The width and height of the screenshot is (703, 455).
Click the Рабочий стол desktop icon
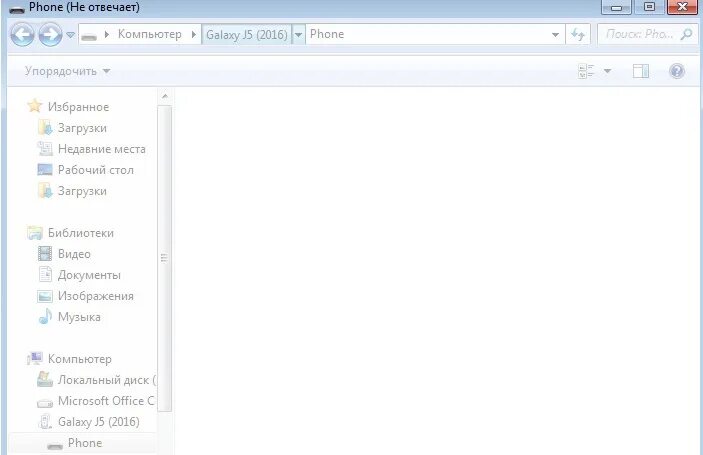[45, 170]
